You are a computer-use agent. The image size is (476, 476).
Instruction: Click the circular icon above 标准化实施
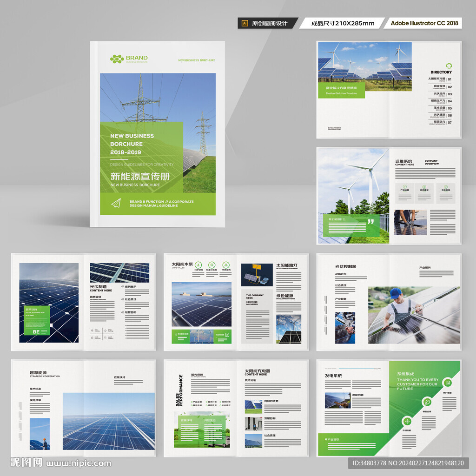click(x=212, y=264)
